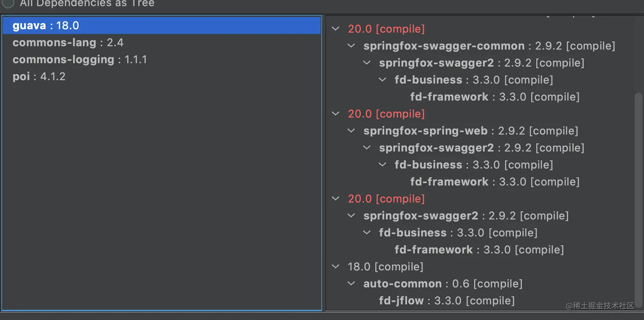Collapse 20.0 chevron directly above springfox-spring-web
This screenshot has height=320, width=644.
[x=336, y=114]
